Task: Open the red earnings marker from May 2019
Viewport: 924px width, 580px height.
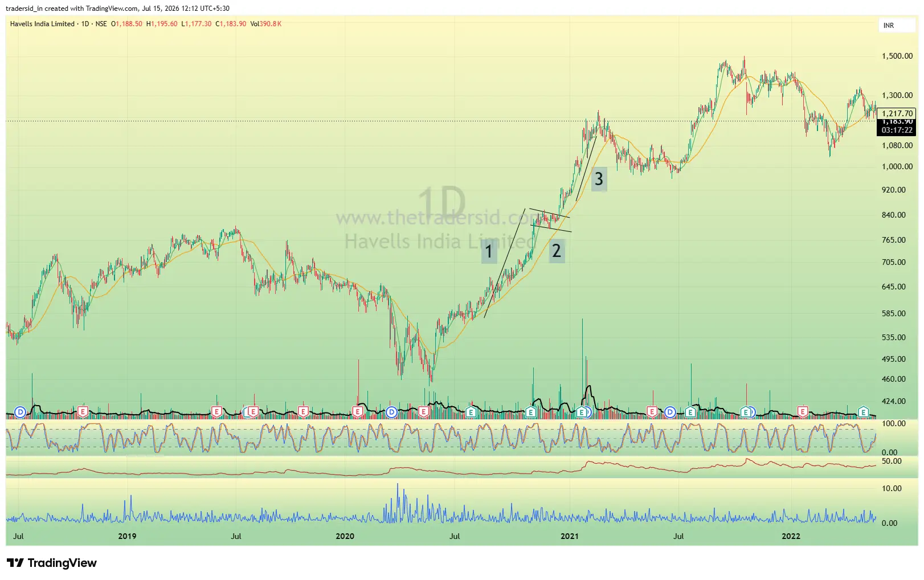Action: (216, 411)
